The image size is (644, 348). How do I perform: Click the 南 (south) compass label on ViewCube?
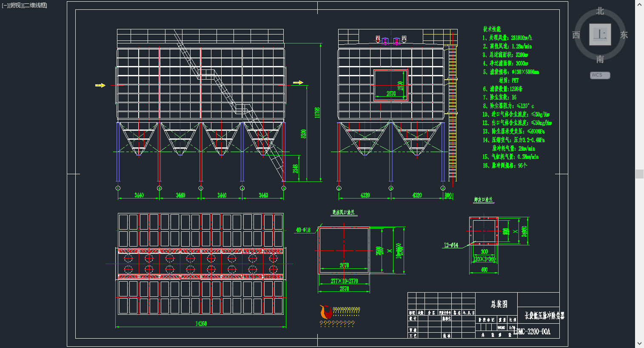click(600, 59)
